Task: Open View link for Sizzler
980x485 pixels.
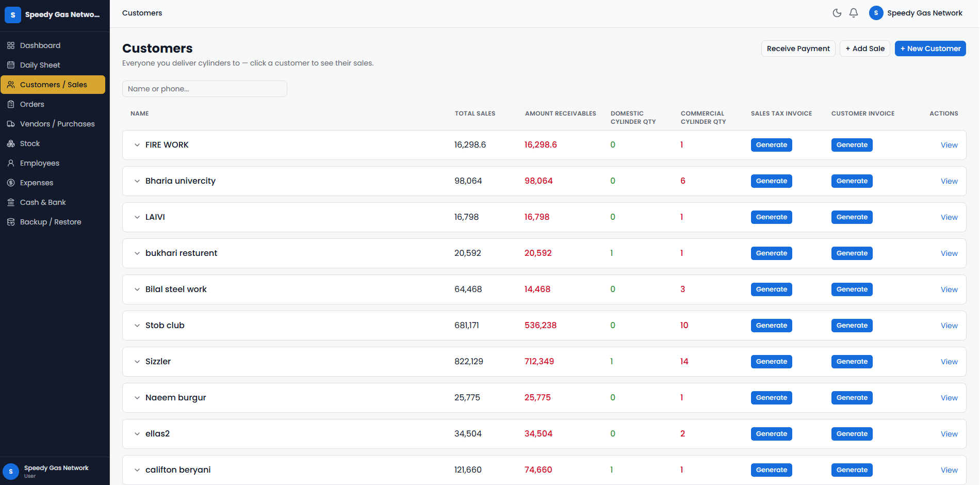Action: [x=949, y=362]
